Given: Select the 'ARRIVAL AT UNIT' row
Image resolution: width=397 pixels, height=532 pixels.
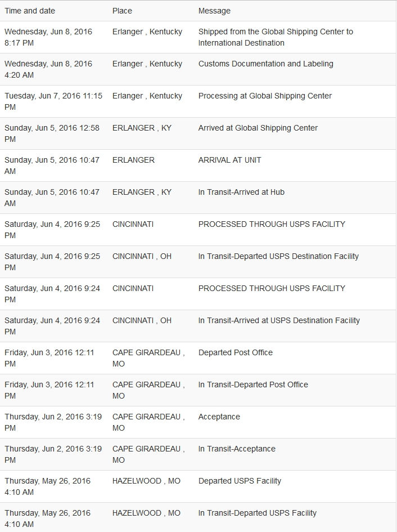Looking at the screenshot, I should pyautogui.click(x=198, y=166).
